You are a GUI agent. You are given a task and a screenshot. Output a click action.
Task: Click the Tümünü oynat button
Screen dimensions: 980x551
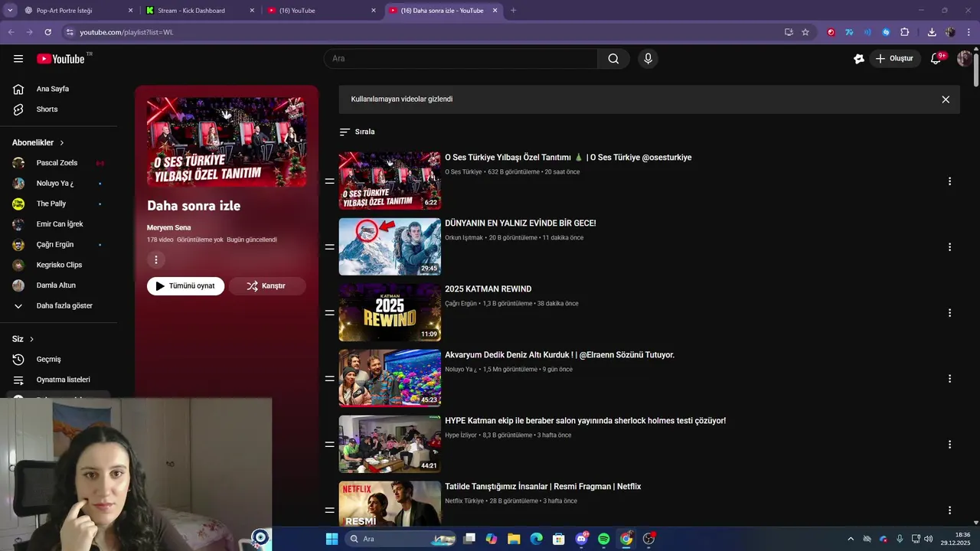click(185, 286)
